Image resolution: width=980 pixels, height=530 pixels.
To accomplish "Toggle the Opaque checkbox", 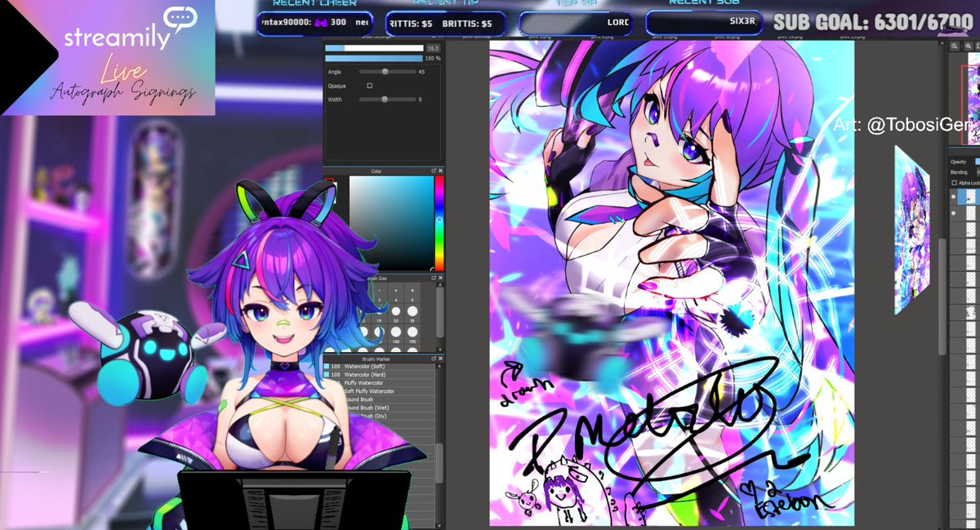I will click(x=369, y=85).
